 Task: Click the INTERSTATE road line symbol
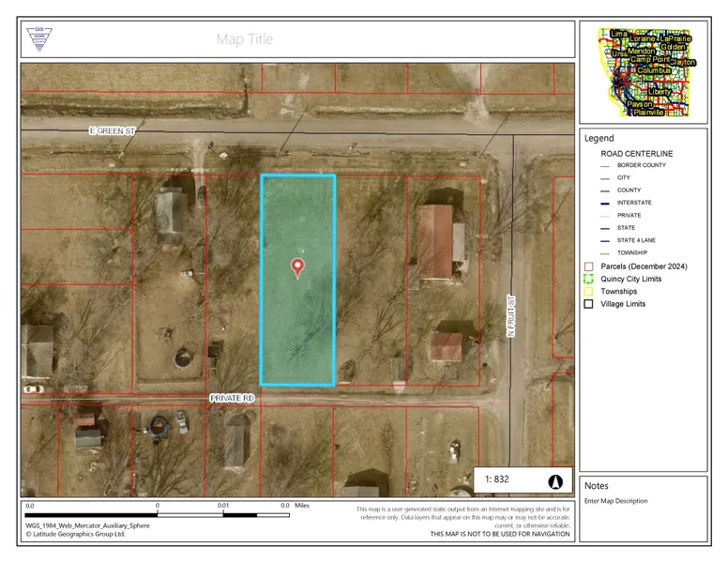tap(605, 203)
